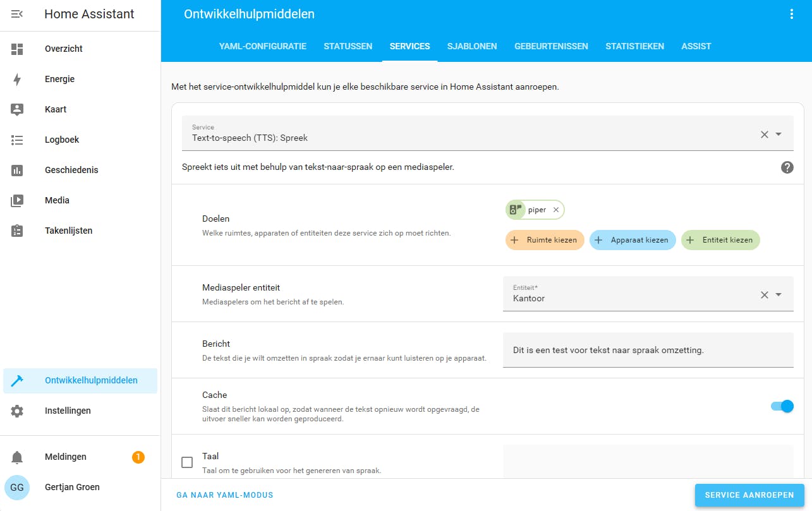Click the Home Assistant title

click(x=89, y=14)
